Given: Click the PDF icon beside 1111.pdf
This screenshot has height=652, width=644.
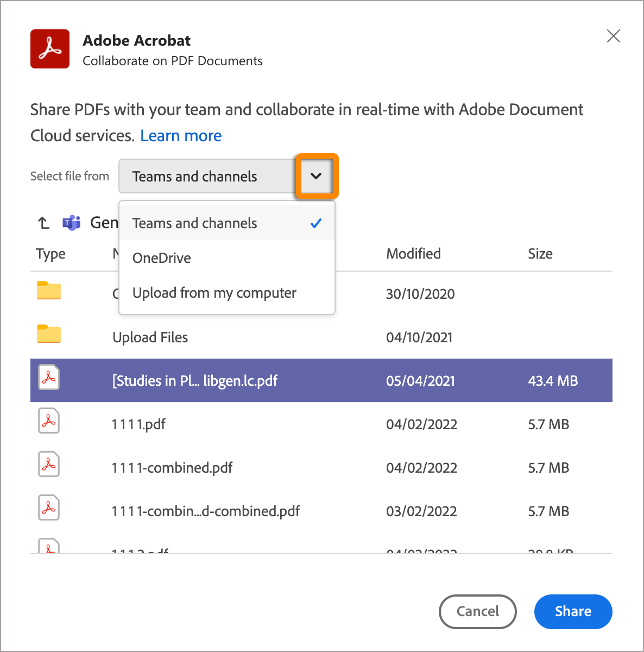Looking at the screenshot, I should pyautogui.click(x=48, y=421).
